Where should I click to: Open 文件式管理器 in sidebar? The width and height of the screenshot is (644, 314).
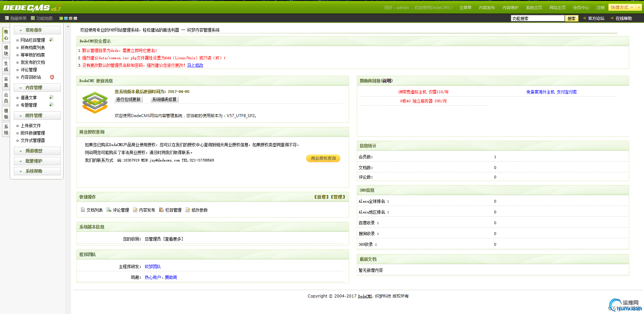click(33, 140)
